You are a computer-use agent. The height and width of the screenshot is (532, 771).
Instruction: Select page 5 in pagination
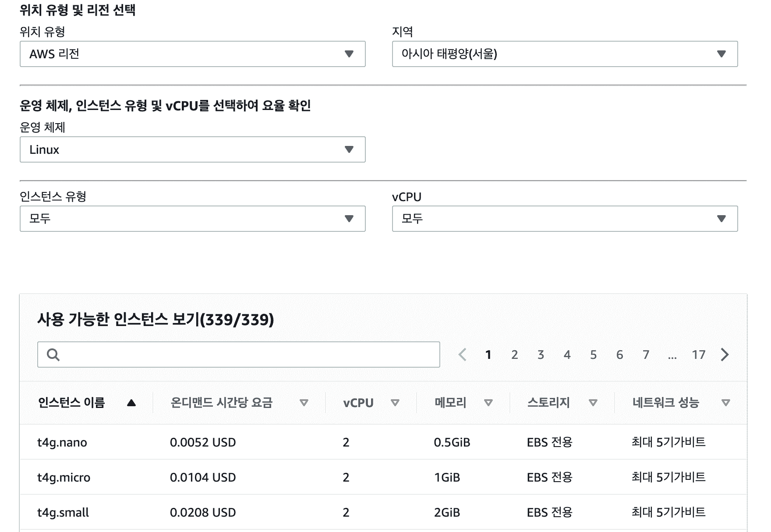point(593,355)
